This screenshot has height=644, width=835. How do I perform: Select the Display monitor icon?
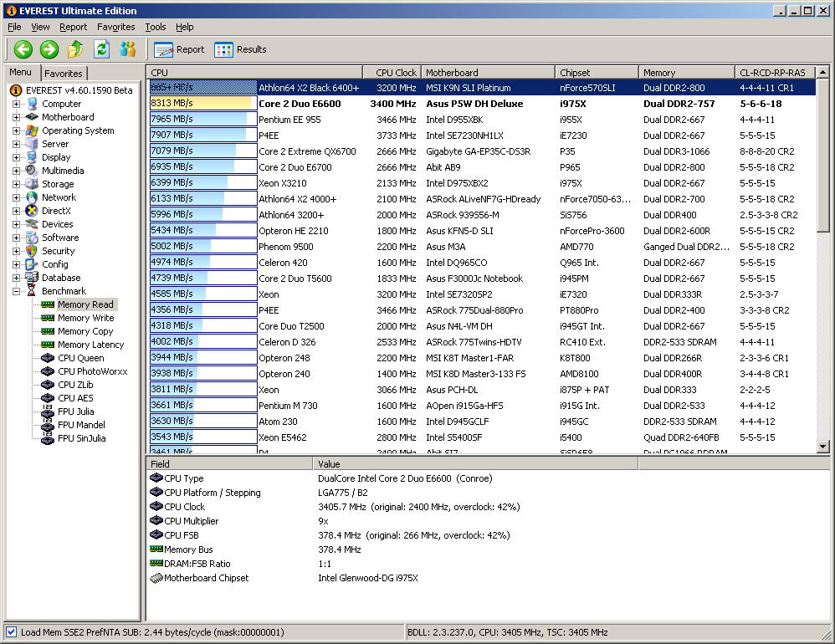[32, 157]
